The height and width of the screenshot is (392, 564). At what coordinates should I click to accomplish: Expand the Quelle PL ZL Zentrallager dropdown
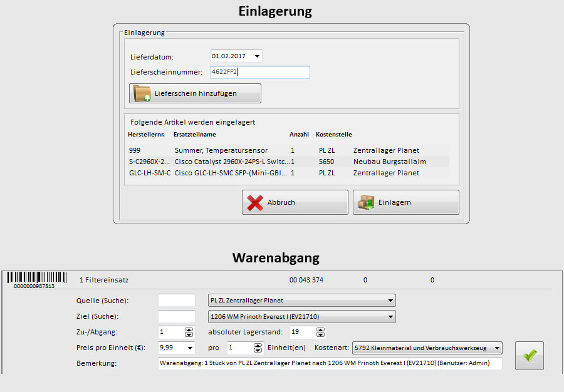point(391,300)
